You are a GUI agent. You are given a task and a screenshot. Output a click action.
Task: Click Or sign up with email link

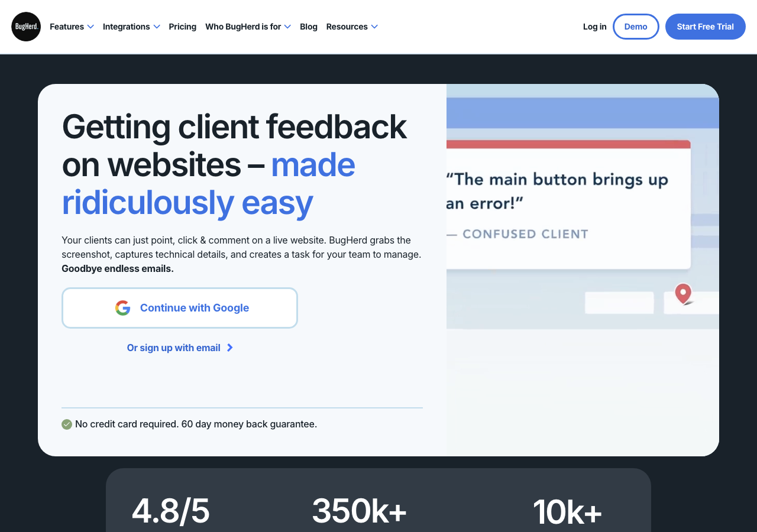(x=180, y=348)
